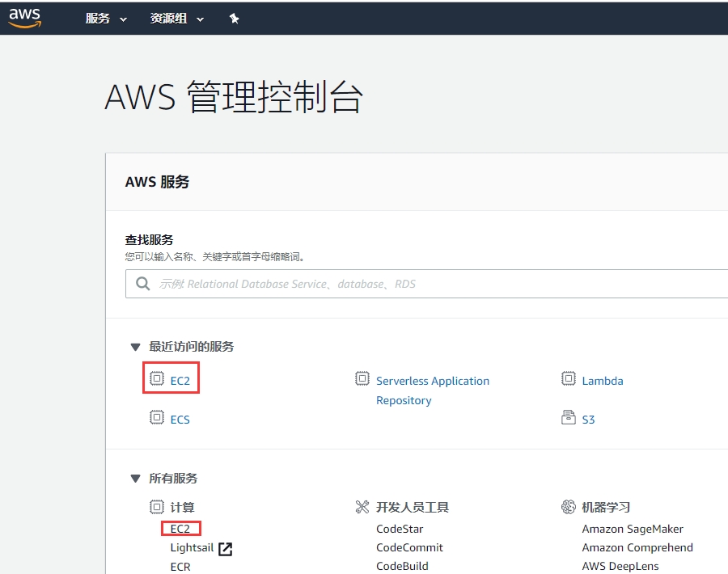The height and width of the screenshot is (574, 728).
Task: Click the AWS logo in header
Action: coord(24,18)
